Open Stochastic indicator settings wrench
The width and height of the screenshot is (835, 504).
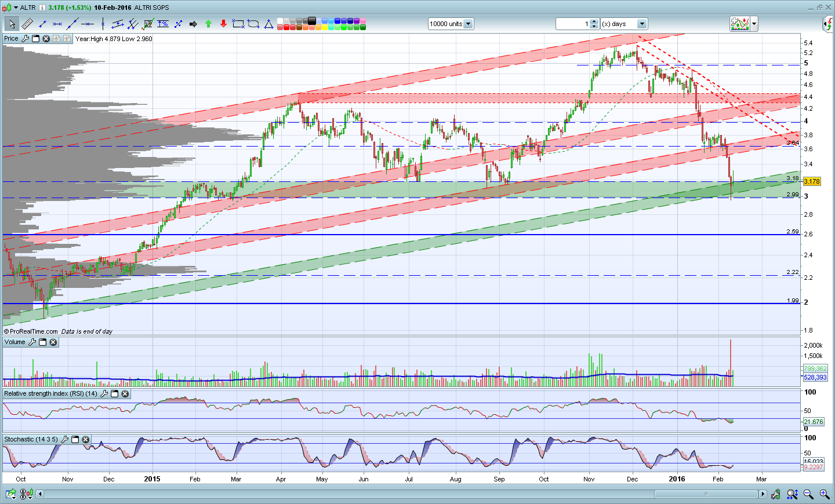pos(64,440)
